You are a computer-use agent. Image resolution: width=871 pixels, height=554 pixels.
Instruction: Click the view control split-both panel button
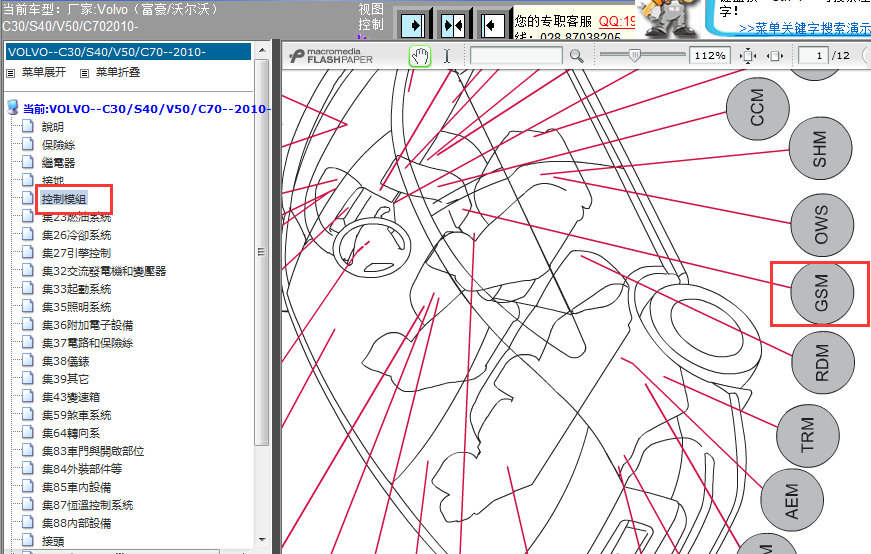click(x=452, y=25)
